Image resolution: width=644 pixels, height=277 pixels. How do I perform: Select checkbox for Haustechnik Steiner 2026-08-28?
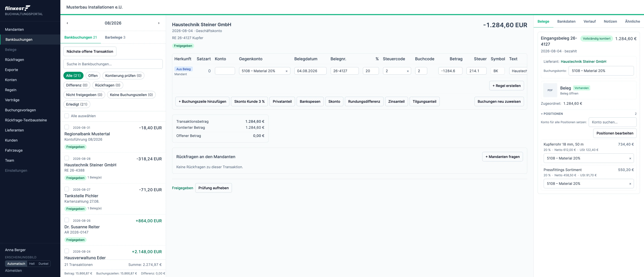(x=67, y=158)
